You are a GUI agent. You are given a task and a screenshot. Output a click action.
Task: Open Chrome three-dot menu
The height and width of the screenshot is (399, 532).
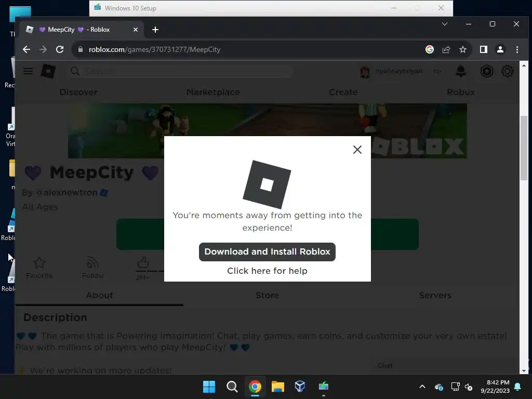coord(517,49)
